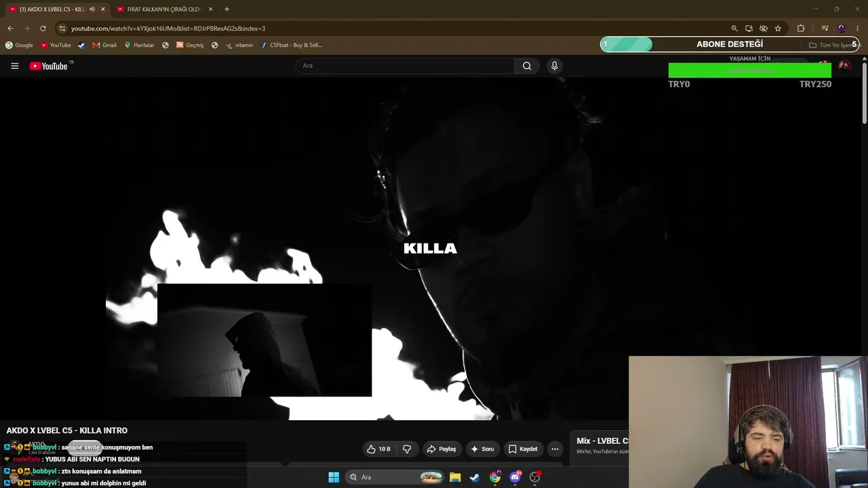
Task: Open the Chrome extensions puzzle icon
Action: [x=801, y=28]
